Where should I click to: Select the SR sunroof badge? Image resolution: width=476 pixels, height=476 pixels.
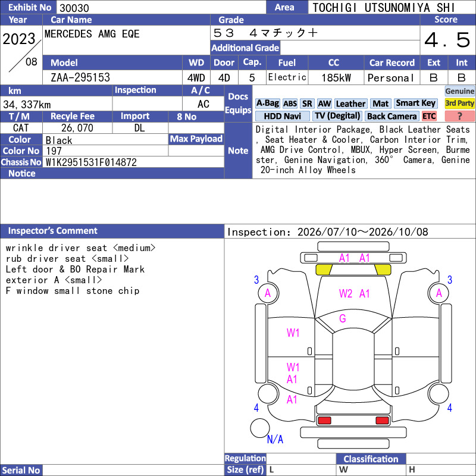[x=307, y=104]
